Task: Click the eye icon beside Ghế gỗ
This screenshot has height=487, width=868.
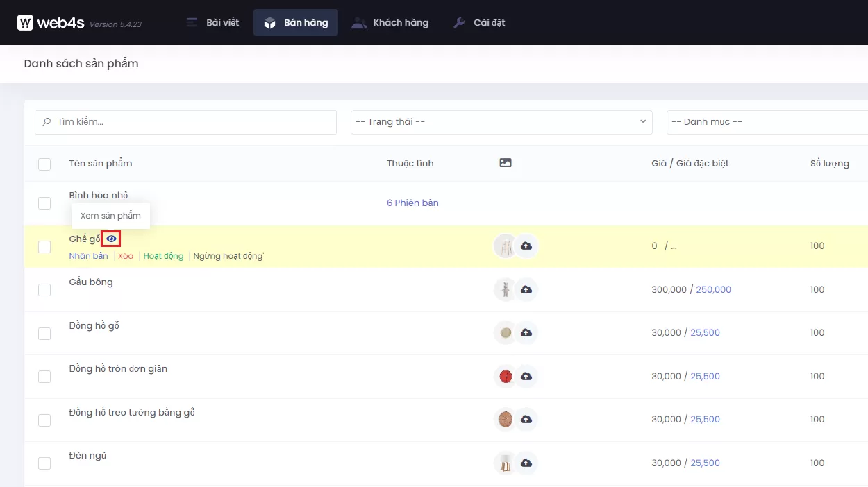Action: [x=111, y=239]
